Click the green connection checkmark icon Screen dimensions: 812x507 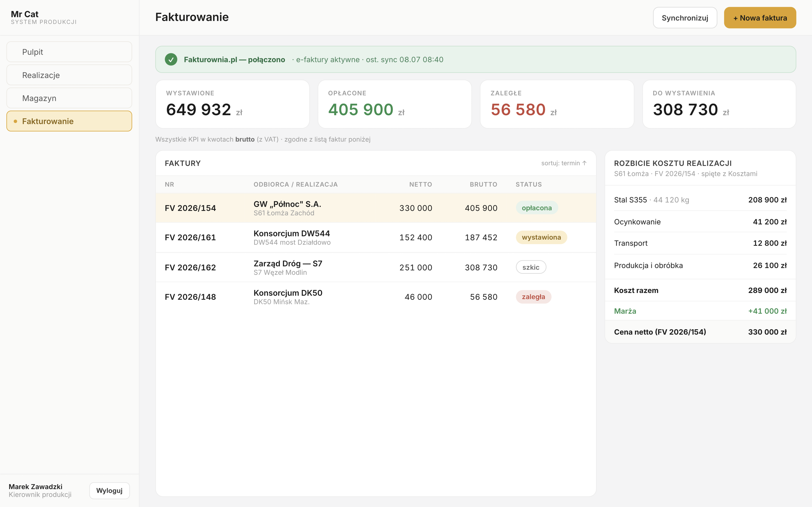171,59
